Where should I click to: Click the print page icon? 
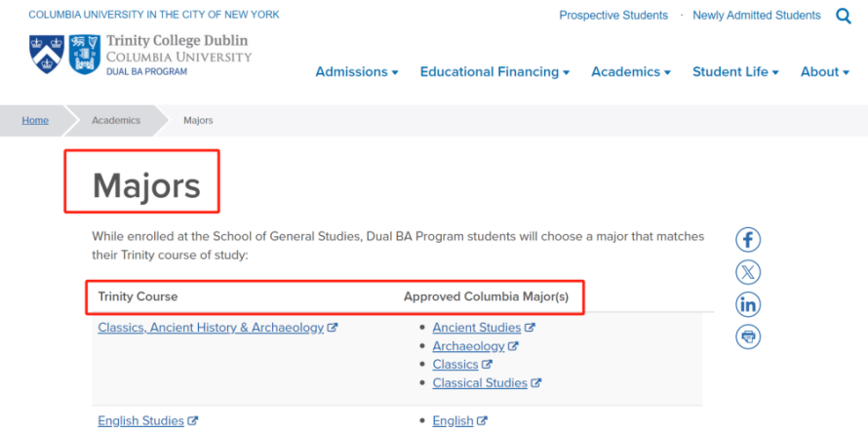click(x=748, y=336)
